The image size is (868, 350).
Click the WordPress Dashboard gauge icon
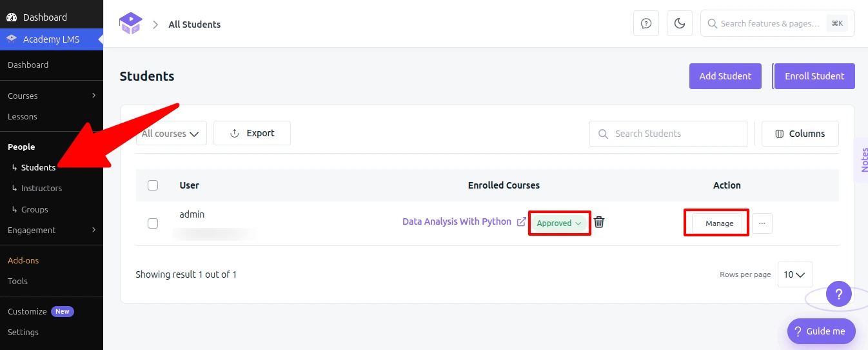coord(12,17)
